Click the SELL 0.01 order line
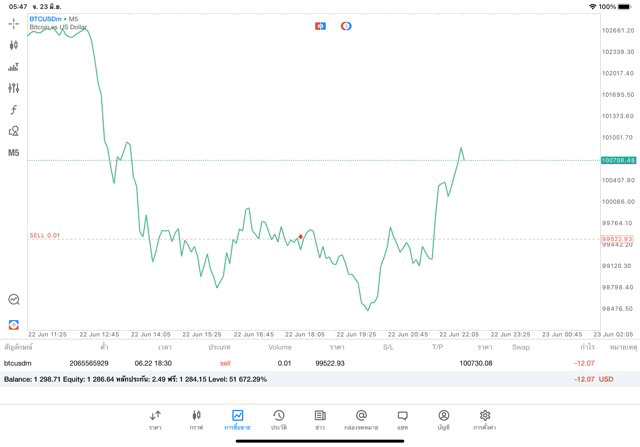The width and height of the screenshot is (640, 447). pyautogui.click(x=45, y=236)
